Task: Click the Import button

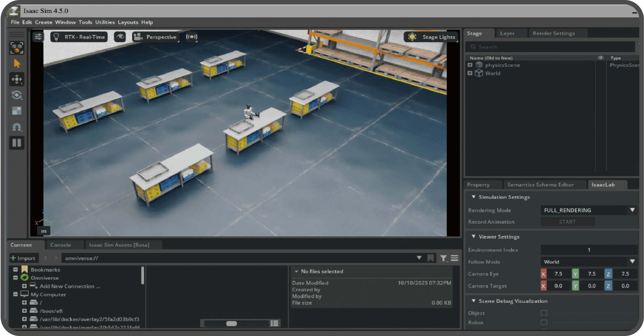Action: 23,258
